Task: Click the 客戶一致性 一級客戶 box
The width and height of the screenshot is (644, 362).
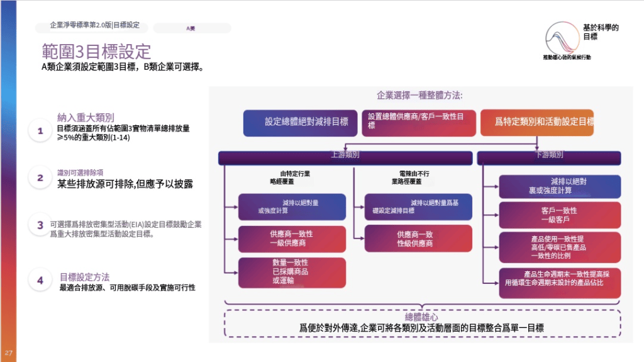Action: point(559,214)
